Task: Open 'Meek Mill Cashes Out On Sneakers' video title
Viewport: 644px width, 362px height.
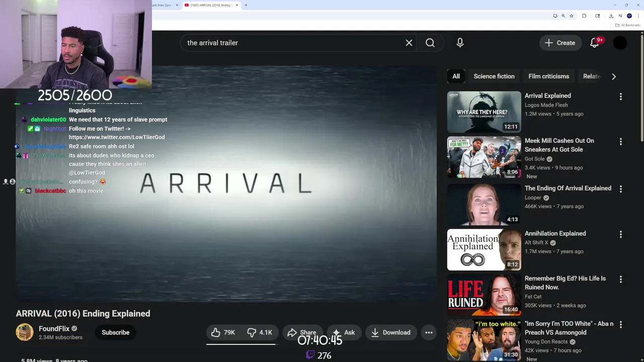Action: pyautogui.click(x=559, y=145)
